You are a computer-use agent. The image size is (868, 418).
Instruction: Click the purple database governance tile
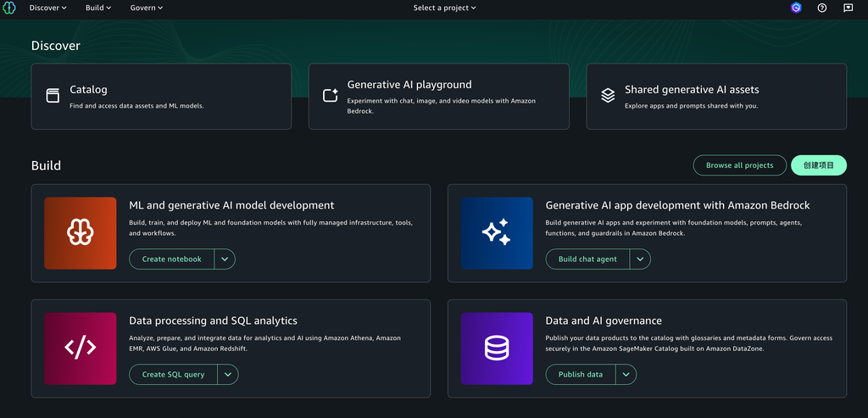click(497, 348)
